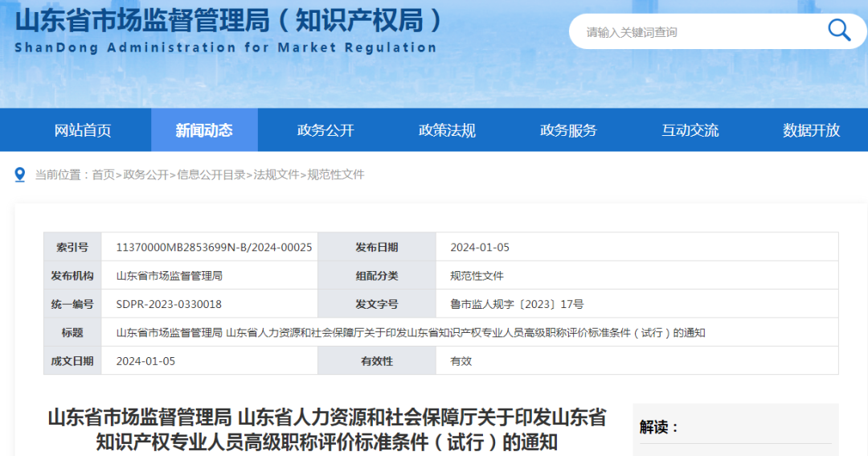868x456 pixels.
Task: Go to 规范性文件 in the breadcrumb
Action: tap(336, 175)
